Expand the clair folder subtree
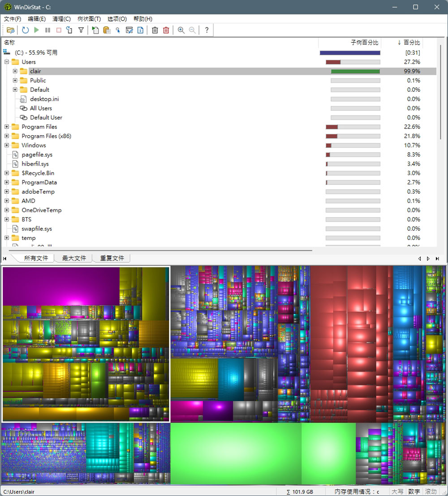The image size is (448, 496). coord(15,71)
